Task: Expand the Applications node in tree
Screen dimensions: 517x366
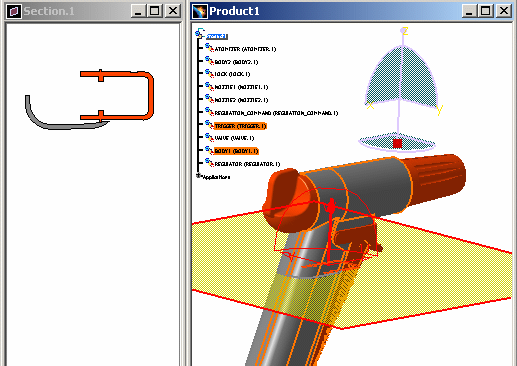Action: [x=199, y=175]
